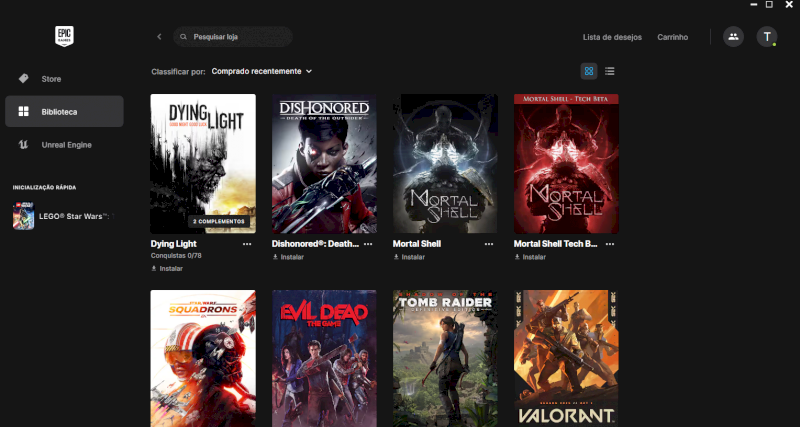Open Unreal Engine section
This screenshot has height=427, width=800.
click(64, 145)
